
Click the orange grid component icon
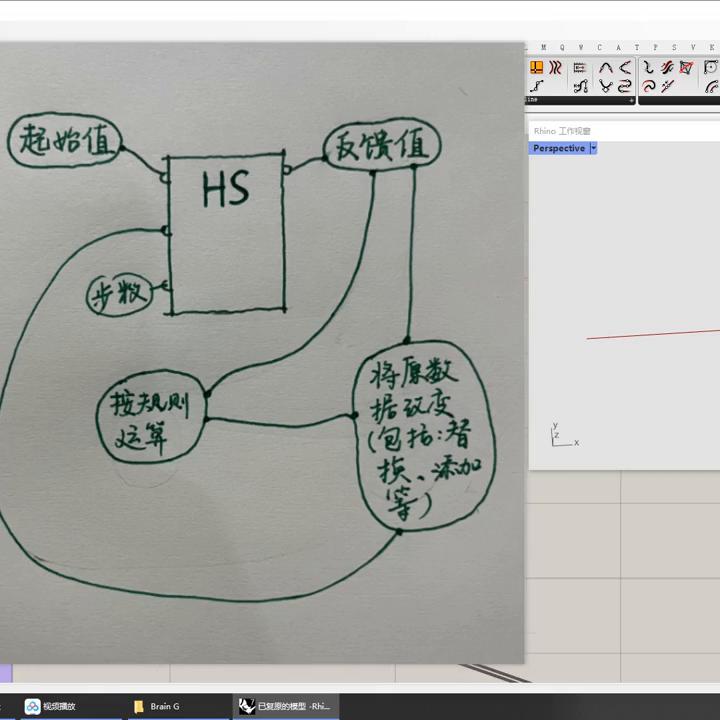536,68
